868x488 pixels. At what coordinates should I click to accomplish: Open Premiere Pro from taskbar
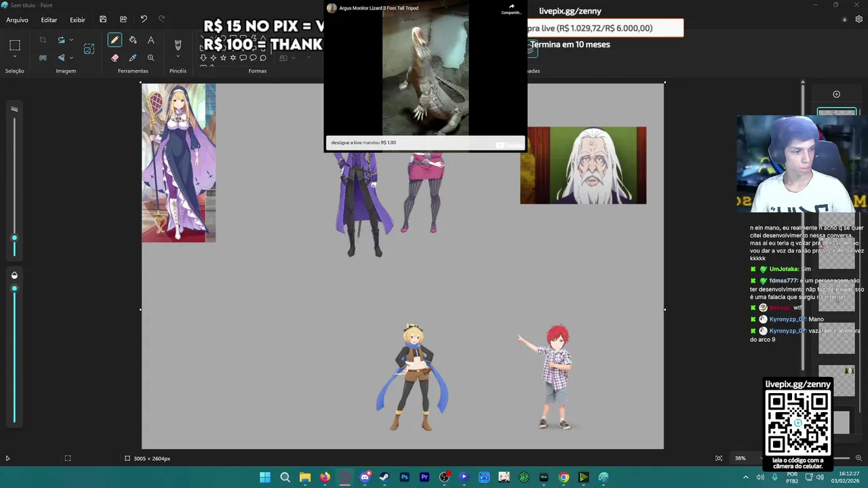[x=425, y=477]
